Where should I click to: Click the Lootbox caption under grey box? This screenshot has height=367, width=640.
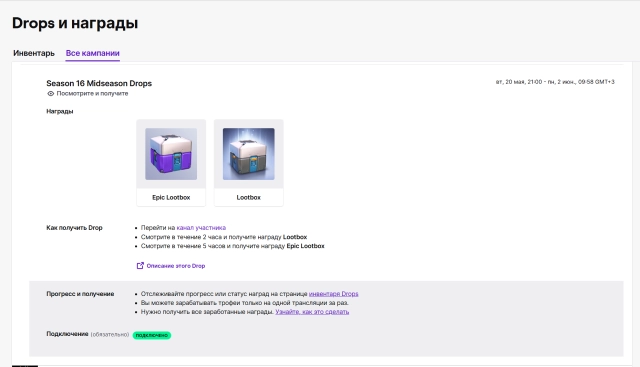249,198
